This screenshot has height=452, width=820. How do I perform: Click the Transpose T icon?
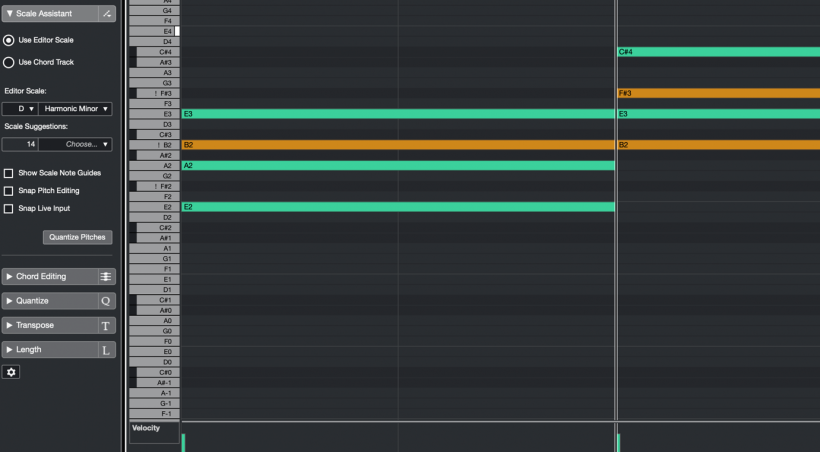(x=106, y=325)
